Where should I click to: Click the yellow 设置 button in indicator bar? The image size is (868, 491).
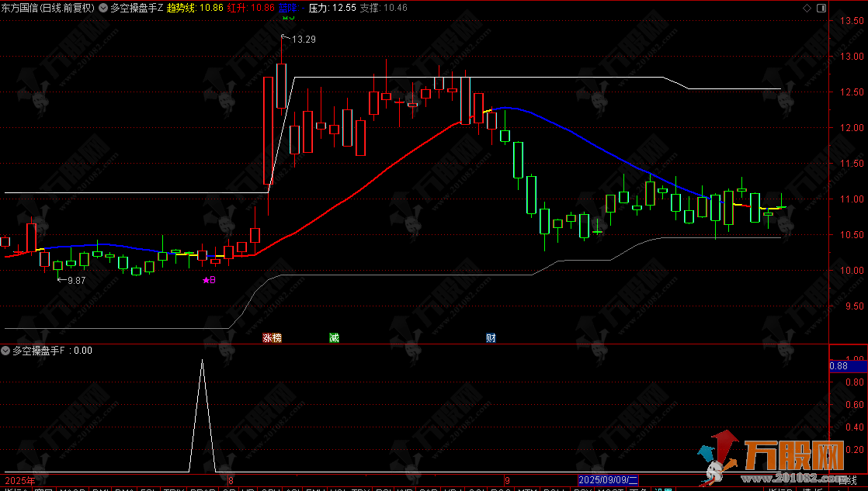(662, 489)
